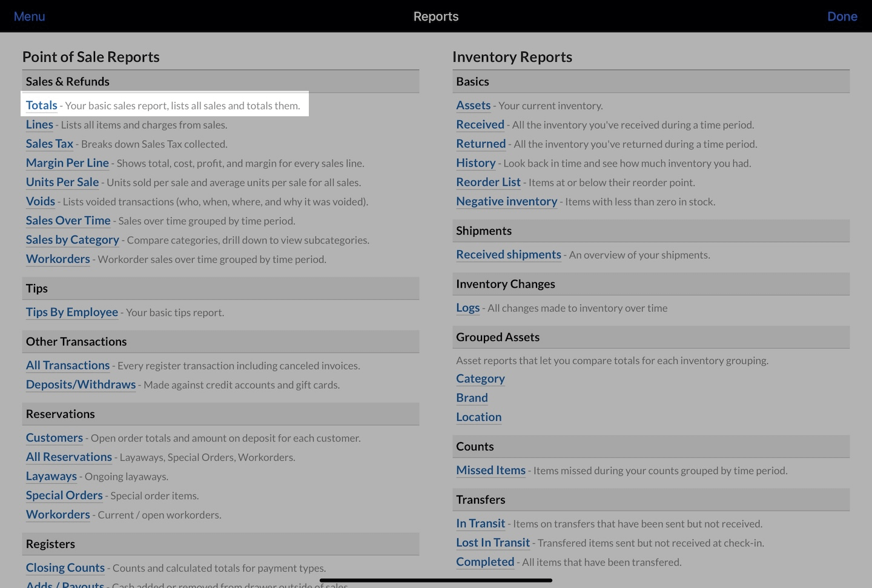Open the Assets inventory report

(473, 105)
